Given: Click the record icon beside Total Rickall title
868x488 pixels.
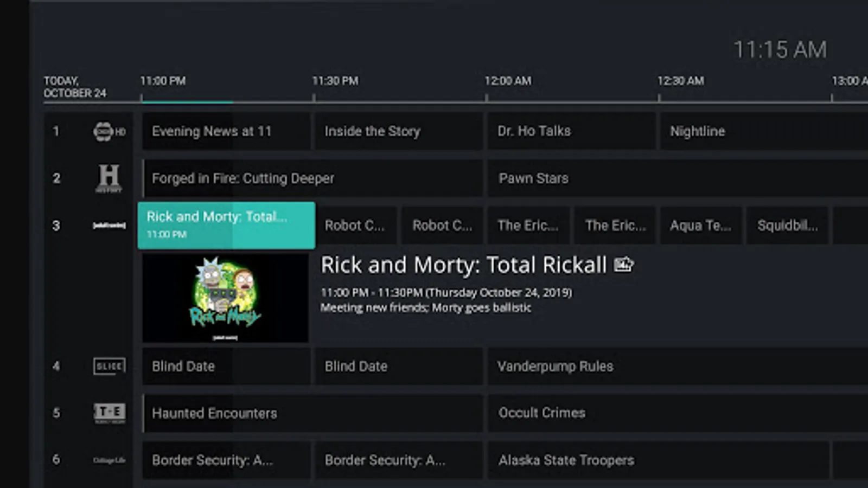Looking at the screenshot, I should [623, 265].
